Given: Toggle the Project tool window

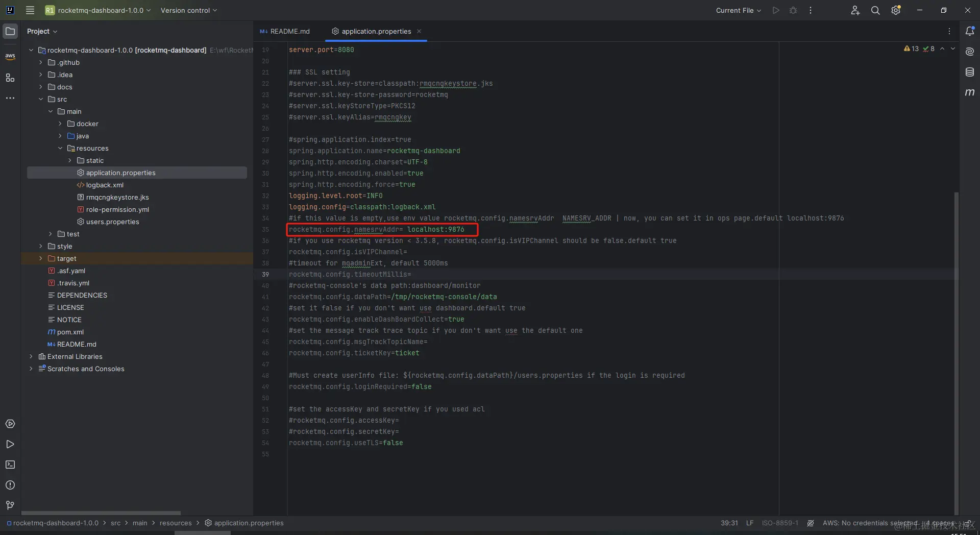Looking at the screenshot, I should tap(10, 31).
